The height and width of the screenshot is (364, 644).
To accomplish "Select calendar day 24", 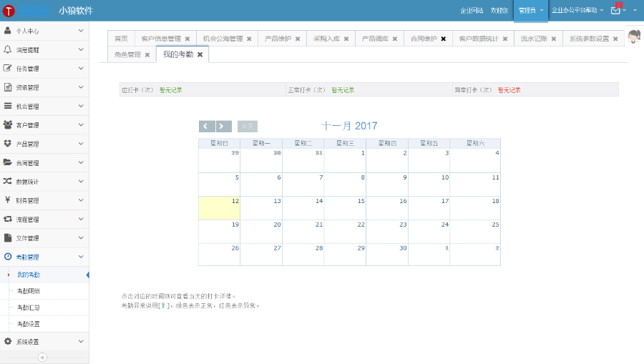I will (x=429, y=232).
